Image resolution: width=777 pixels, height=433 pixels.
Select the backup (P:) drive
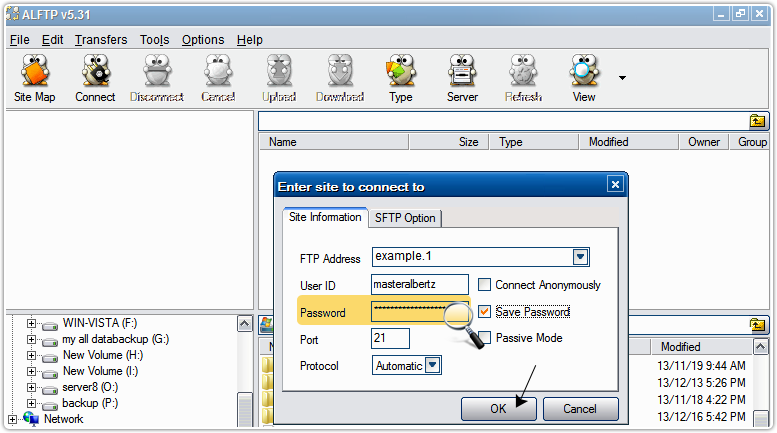90,403
